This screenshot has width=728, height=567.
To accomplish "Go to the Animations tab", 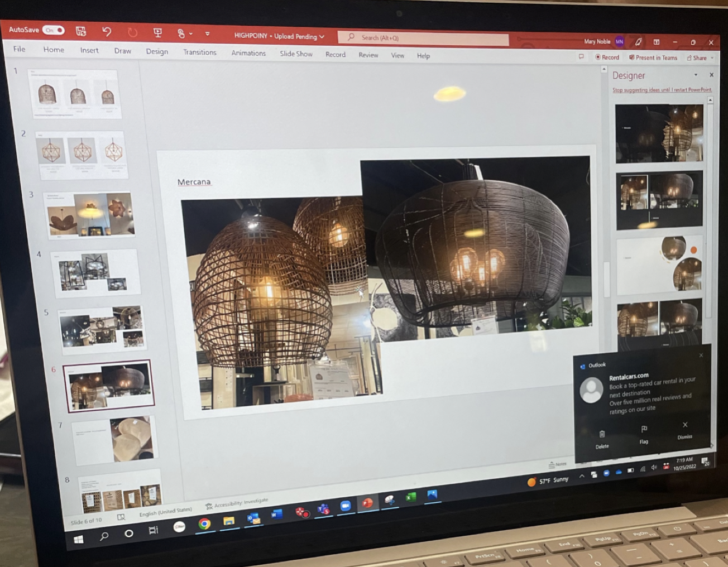I will (248, 53).
